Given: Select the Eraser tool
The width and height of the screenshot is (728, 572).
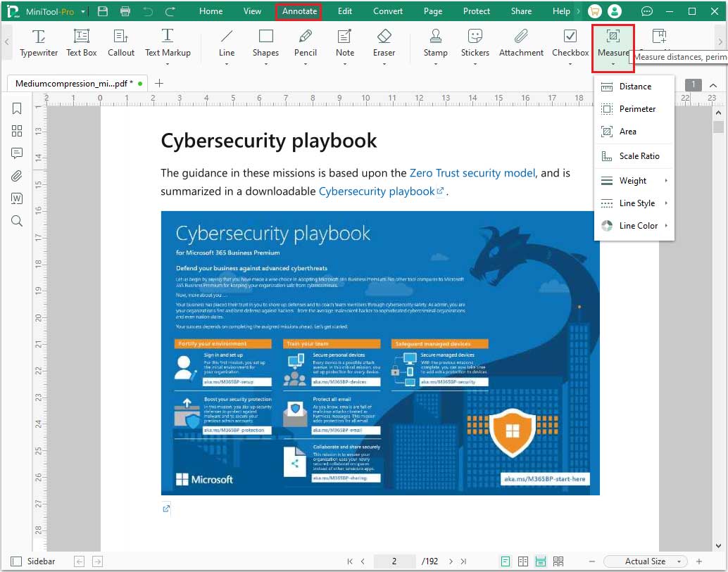Looking at the screenshot, I should [384, 46].
